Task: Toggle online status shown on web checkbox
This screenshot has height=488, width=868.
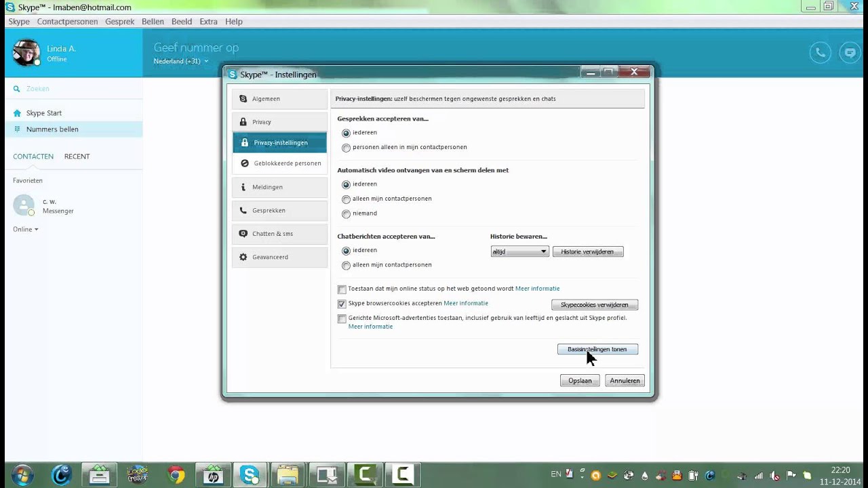Action: tap(342, 289)
